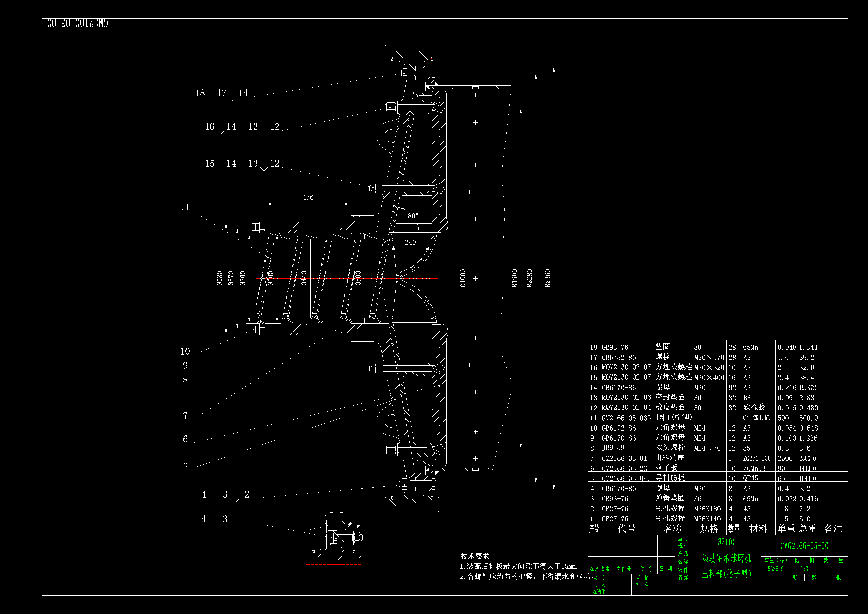The width and height of the screenshot is (868, 614).
Task: Click part balloon number 16
Action: pyautogui.click(x=210, y=127)
